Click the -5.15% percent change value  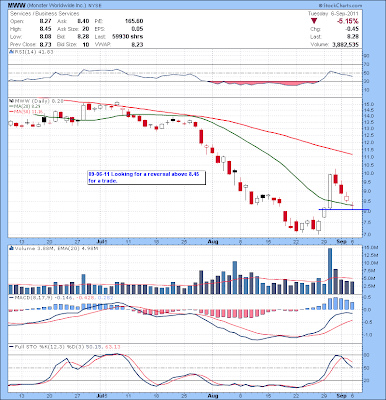click(348, 21)
